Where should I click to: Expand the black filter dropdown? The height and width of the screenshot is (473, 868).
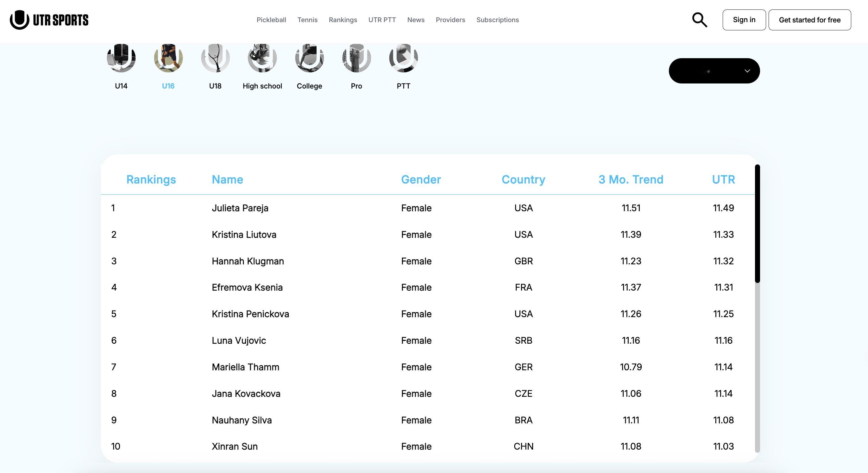(x=714, y=71)
